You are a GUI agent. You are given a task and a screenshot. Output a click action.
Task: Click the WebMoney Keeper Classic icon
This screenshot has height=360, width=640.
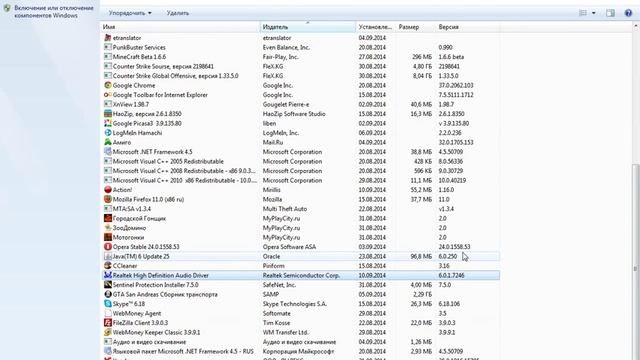(108, 332)
